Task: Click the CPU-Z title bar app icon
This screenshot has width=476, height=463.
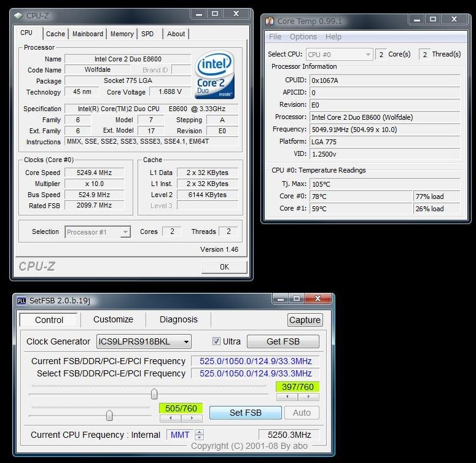Action: coord(18,15)
